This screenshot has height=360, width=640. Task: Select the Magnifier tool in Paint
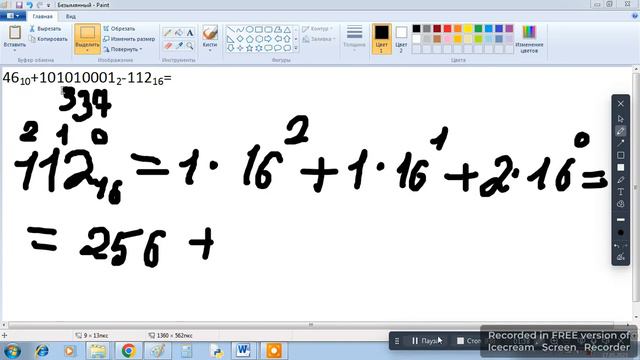(x=190, y=46)
